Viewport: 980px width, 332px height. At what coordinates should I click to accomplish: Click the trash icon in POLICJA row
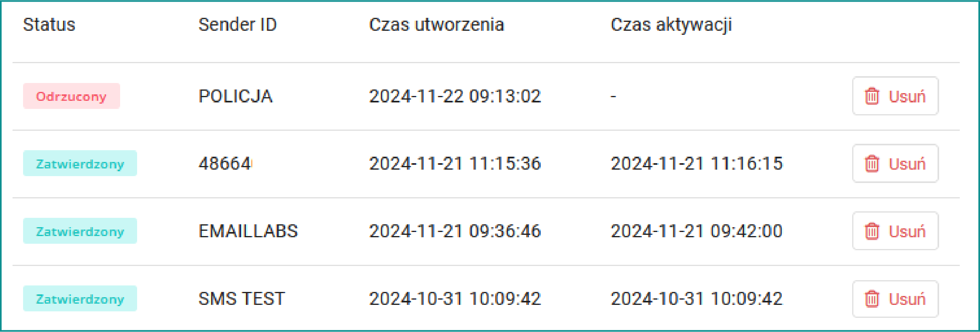[x=872, y=96]
